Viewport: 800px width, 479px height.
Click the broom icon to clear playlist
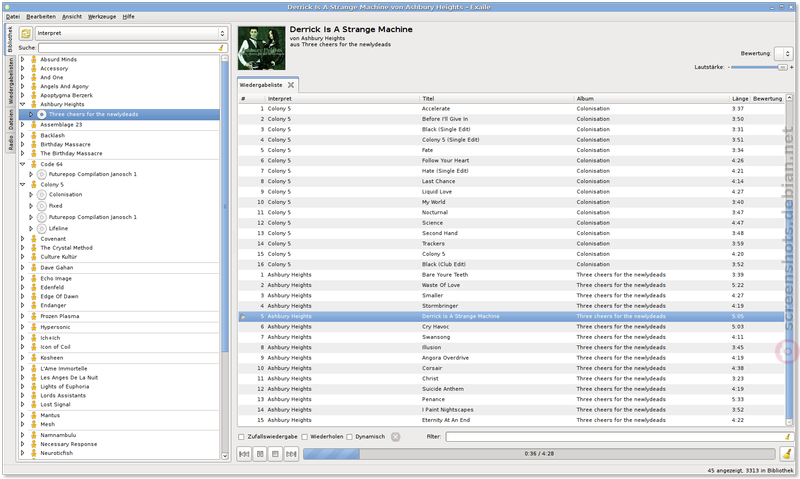coord(786,453)
